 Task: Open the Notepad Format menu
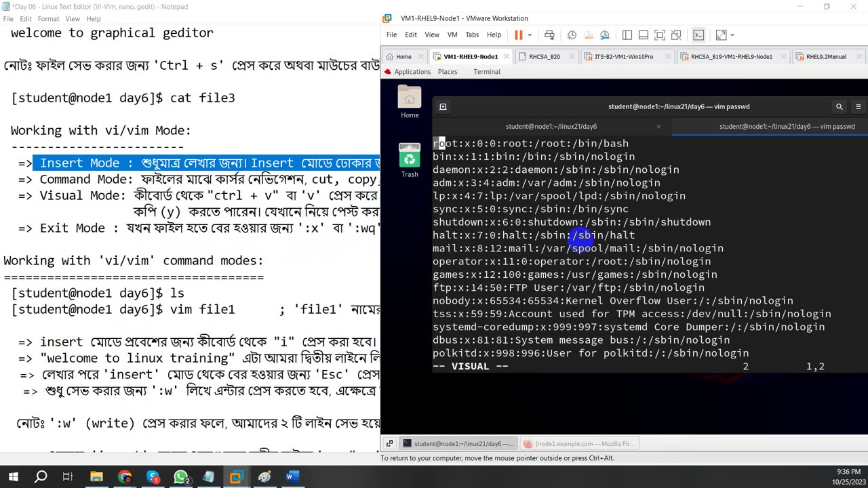[48, 19]
